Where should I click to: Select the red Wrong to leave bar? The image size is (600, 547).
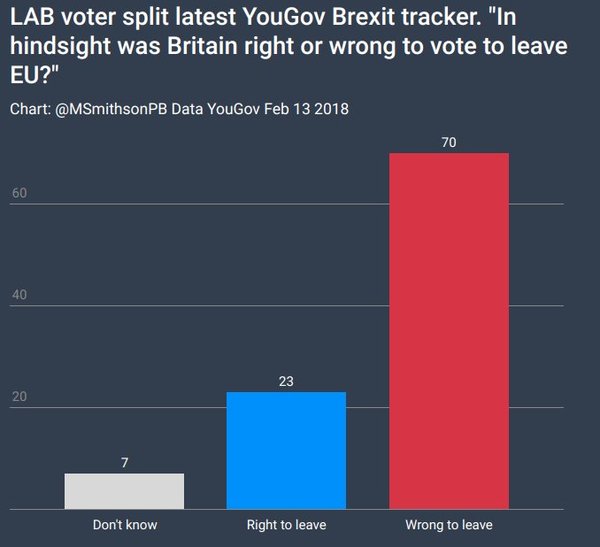click(448, 330)
